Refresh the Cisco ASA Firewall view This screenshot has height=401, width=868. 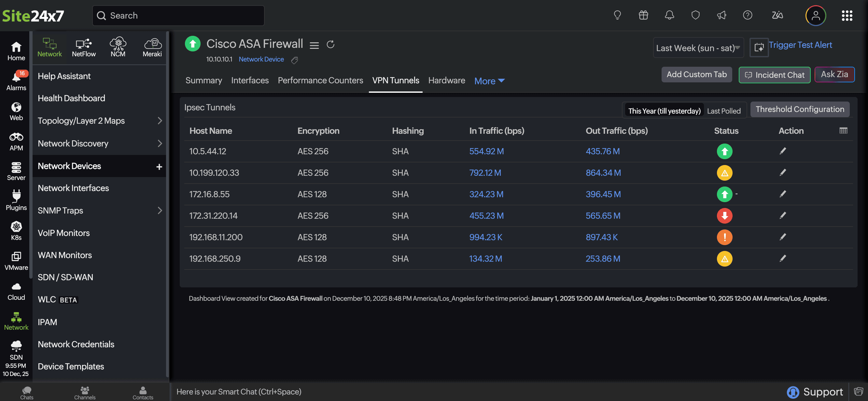coord(330,44)
